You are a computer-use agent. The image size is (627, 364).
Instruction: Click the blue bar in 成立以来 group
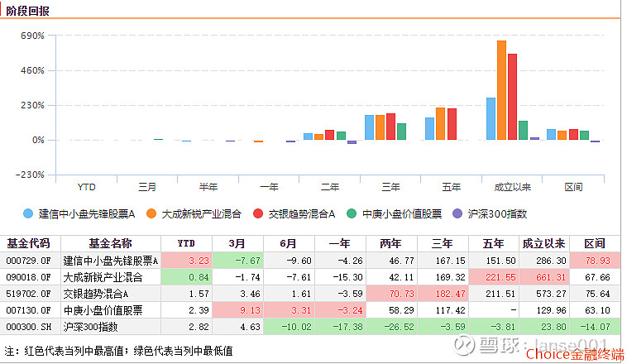tap(491, 118)
